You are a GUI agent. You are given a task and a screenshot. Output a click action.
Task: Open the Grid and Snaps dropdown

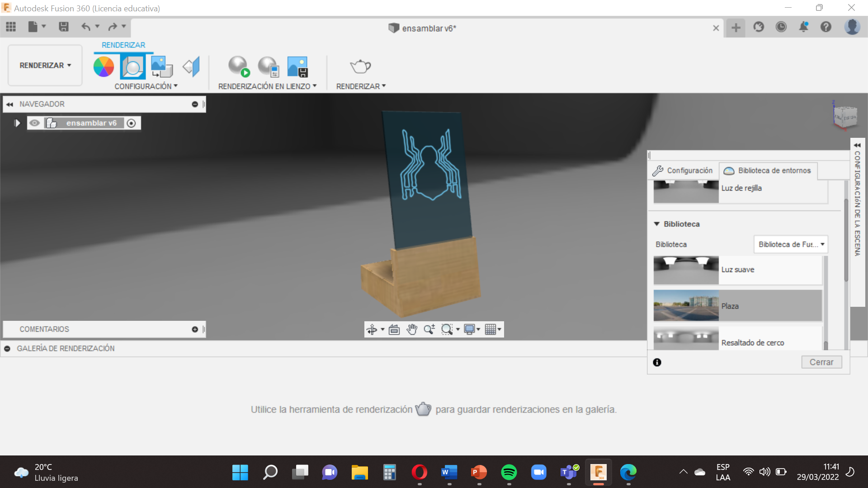(493, 329)
